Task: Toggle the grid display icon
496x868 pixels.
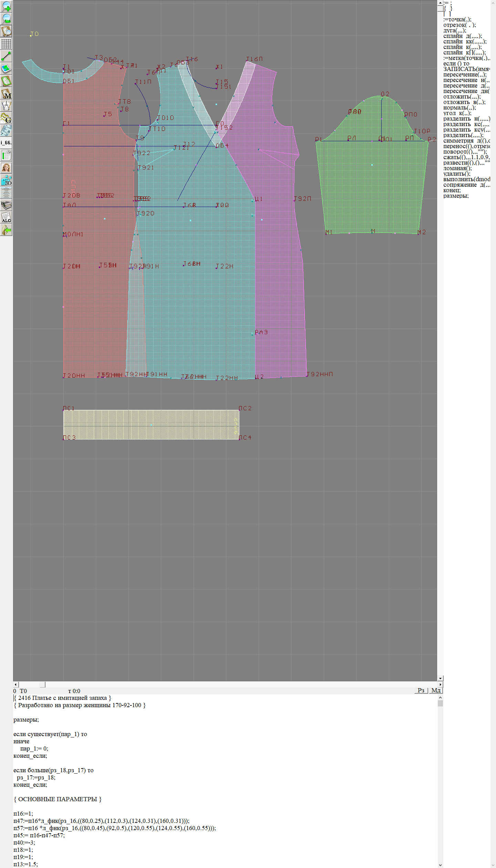Action: [6, 44]
